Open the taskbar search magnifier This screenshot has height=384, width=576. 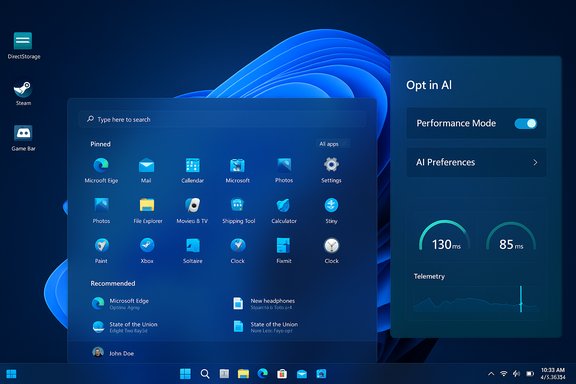pyautogui.click(x=205, y=374)
